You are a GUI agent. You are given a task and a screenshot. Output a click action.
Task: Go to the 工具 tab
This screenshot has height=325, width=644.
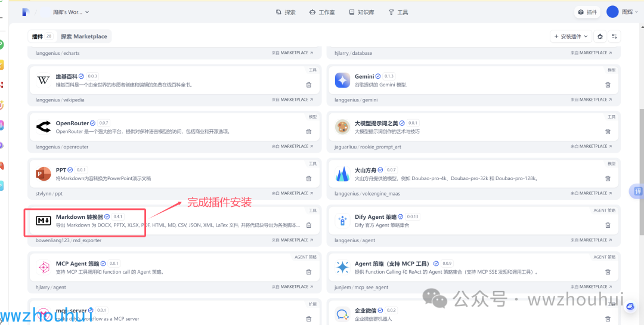coord(398,13)
